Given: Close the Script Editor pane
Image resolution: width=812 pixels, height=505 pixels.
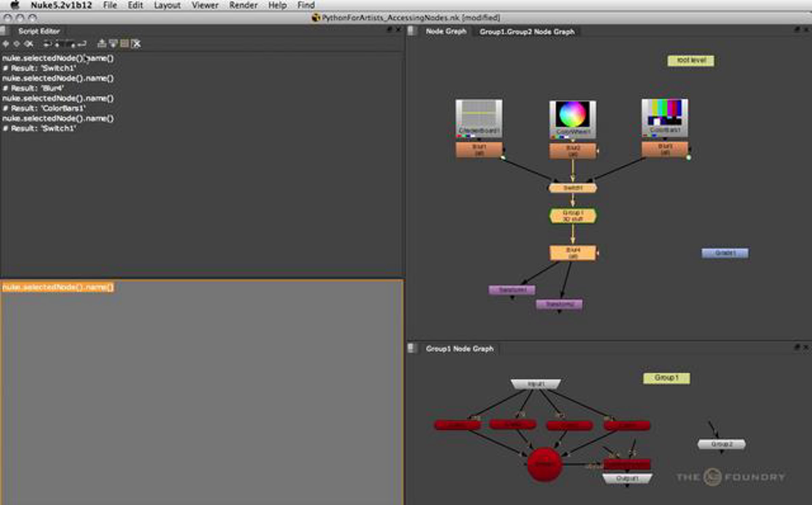Looking at the screenshot, I should tap(399, 29).
